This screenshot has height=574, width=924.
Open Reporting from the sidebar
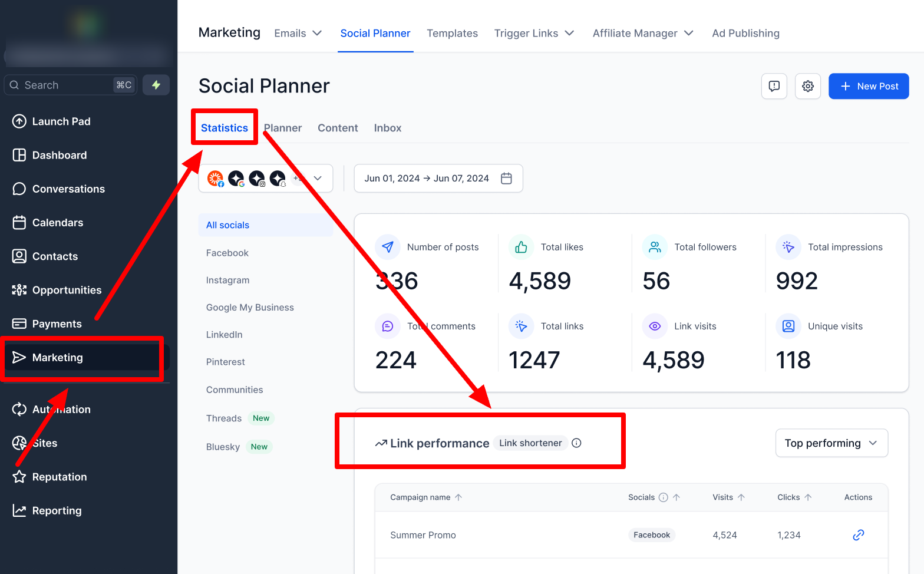point(57,510)
